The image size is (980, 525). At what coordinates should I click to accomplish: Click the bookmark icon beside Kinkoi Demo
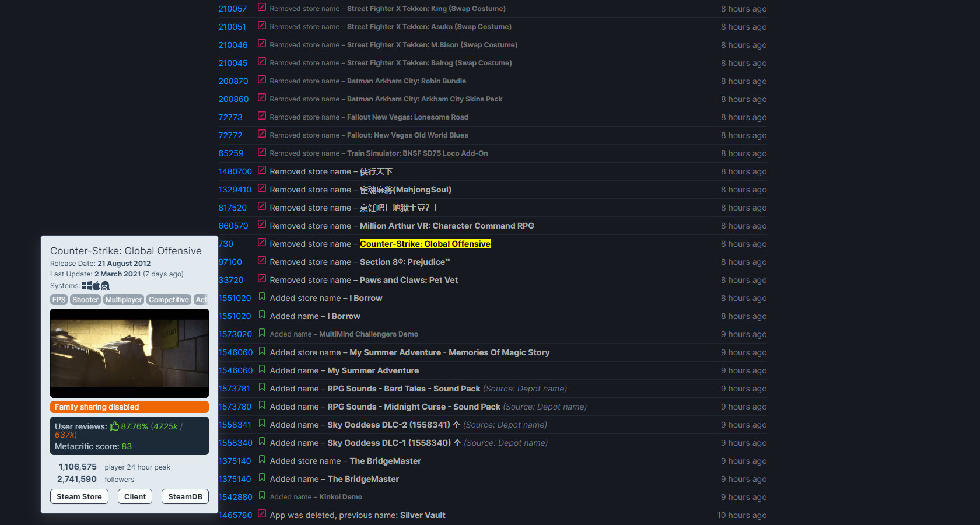(x=262, y=496)
